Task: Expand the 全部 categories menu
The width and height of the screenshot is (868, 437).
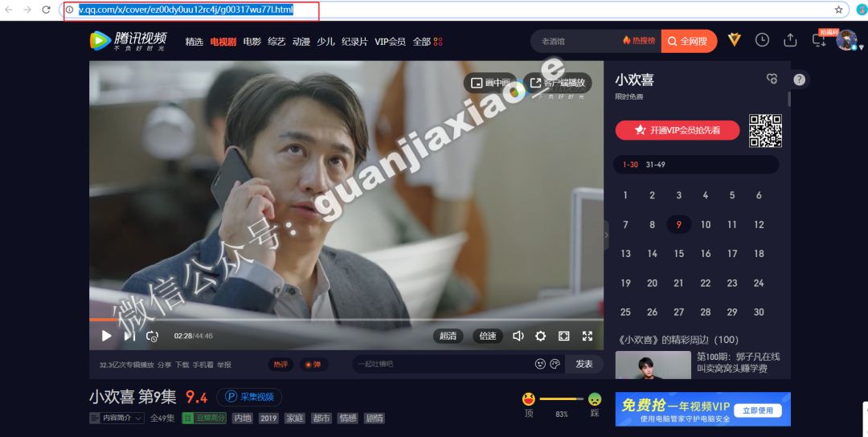Action: pyautogui.click(x=428, y=42)
